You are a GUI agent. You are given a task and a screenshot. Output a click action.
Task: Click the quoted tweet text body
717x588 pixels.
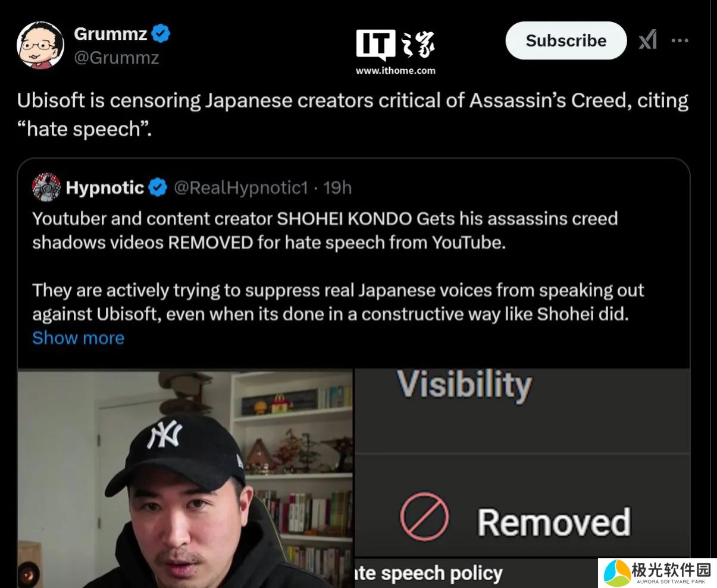tap(338, 266)
